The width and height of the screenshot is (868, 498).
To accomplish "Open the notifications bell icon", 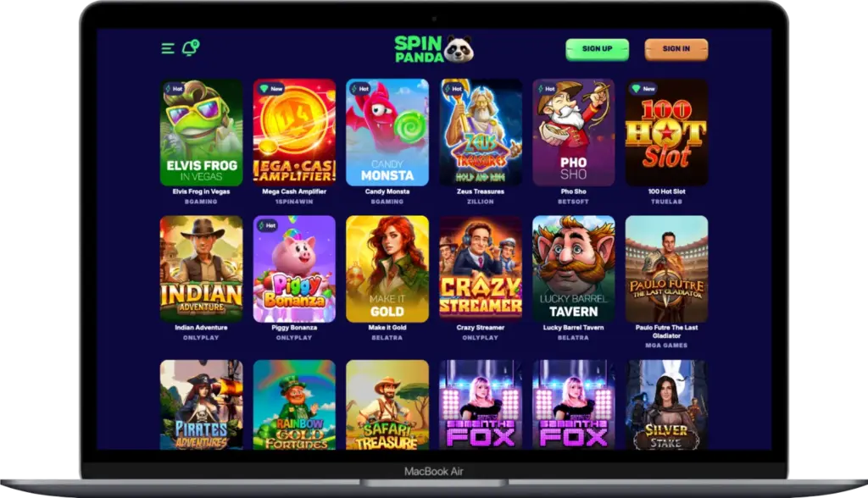I will tap(191, 48).
